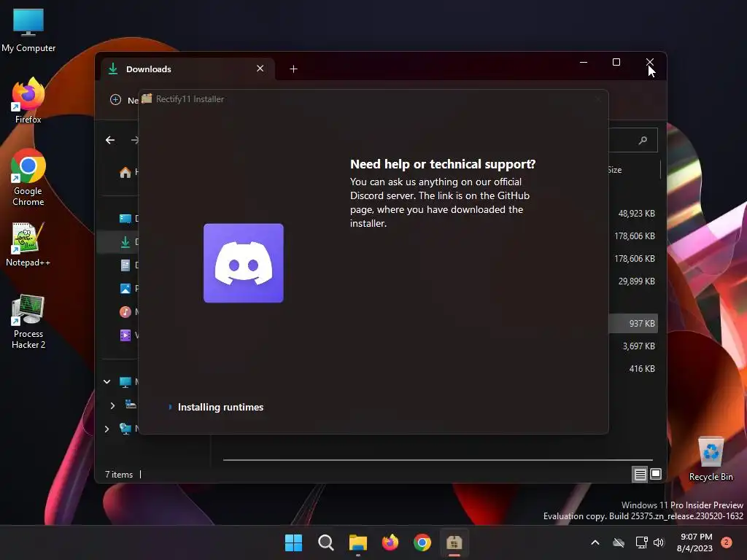Viewport: 747px width, 560px height.
Task: Switch Explorer to large thumbnails view
Action: tap(656, 474)
